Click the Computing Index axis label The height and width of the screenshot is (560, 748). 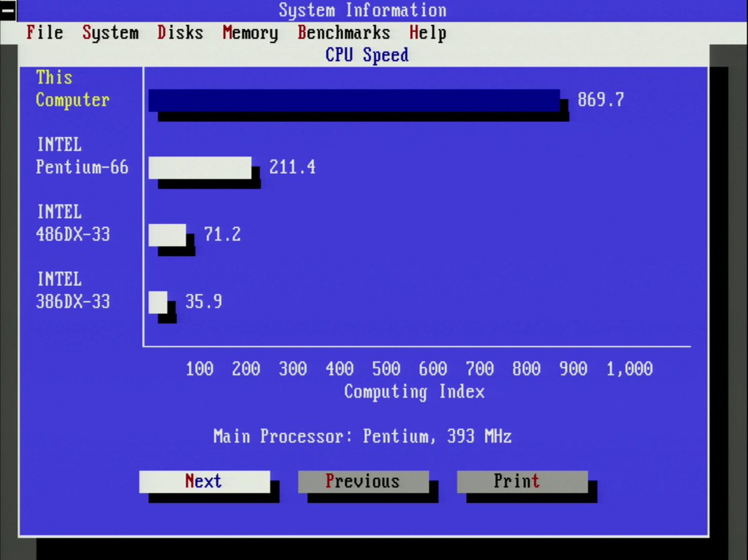(415, 392)
